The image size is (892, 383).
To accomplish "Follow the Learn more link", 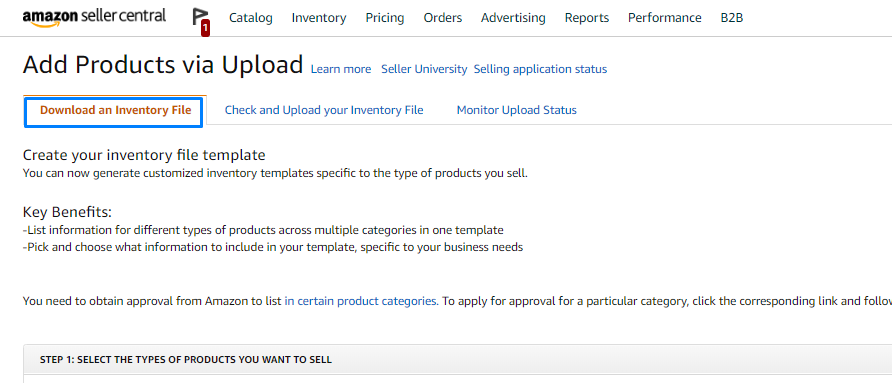I will point(341,69).
